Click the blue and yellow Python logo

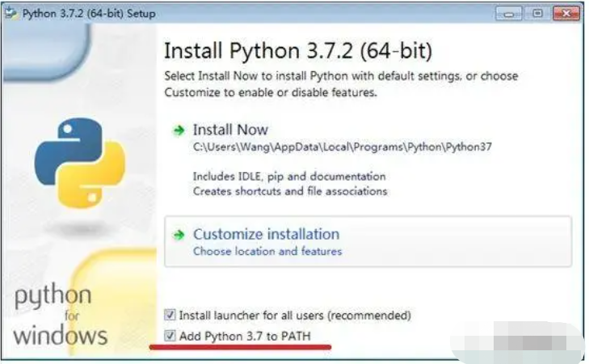tap(79, 161)
